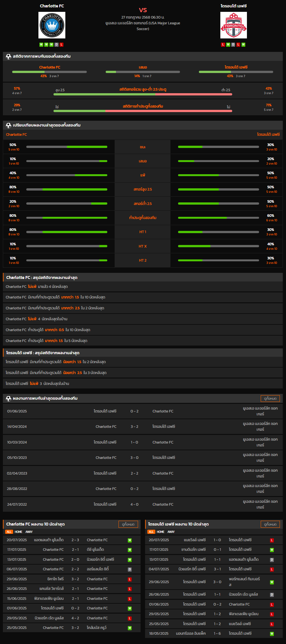
Task: Select the D form badge under Toronto logo
Action: pos(233,45)
